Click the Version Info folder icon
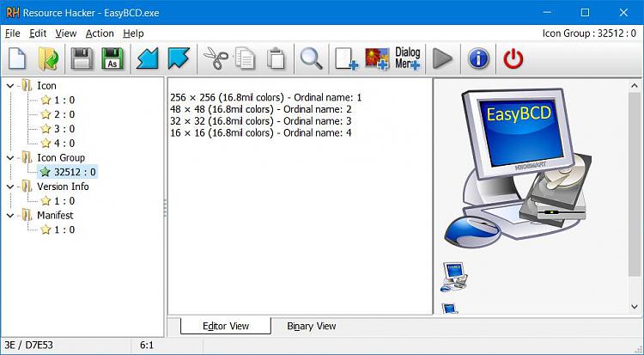 (27, 187)
